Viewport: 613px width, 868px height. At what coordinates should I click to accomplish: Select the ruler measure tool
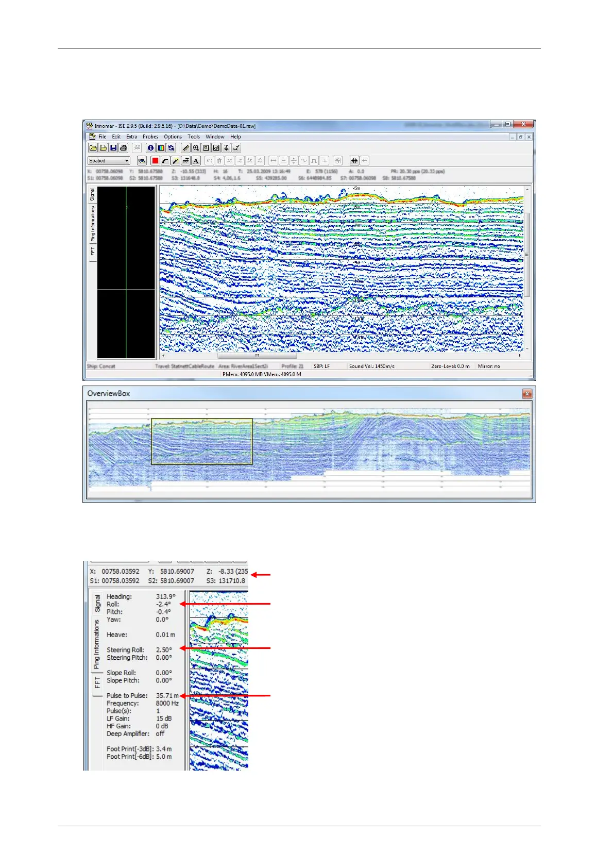(x=186, y=148)
